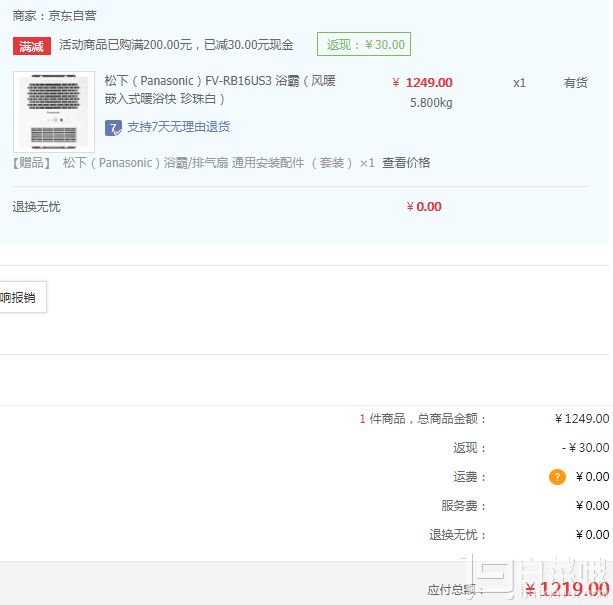Click 查看价格 for the gift item
Viewport: 613px width, 605px height.
(x=406, y=163)
